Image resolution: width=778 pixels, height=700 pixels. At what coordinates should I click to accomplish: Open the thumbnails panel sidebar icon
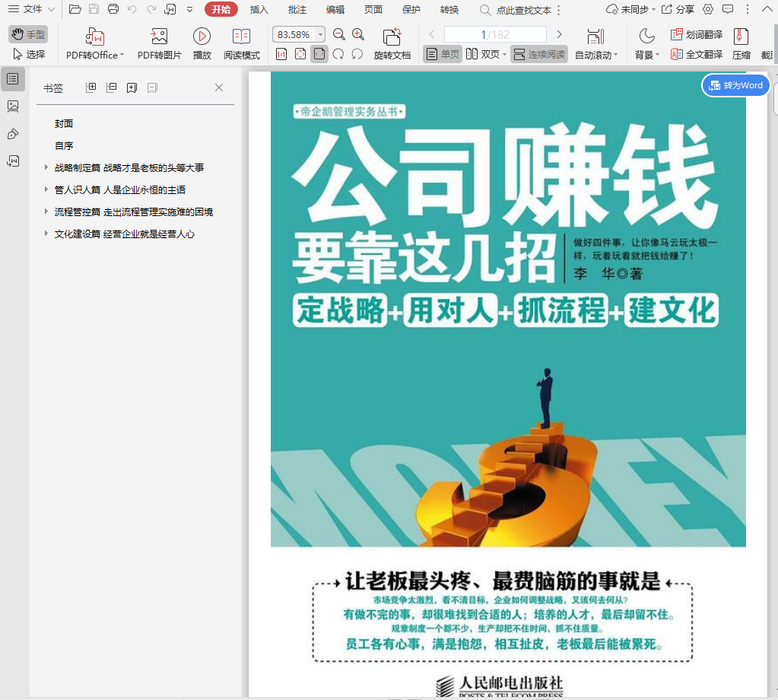[x=13, y=107]
